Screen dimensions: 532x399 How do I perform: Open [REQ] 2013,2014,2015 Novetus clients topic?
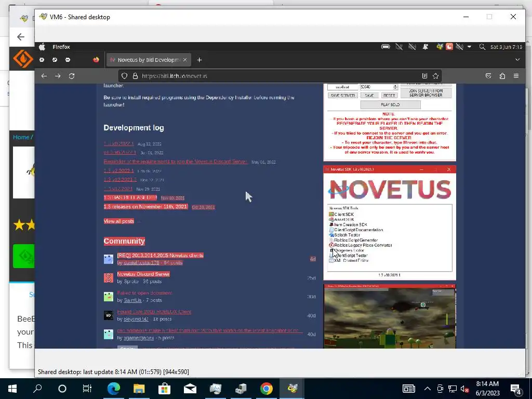click(x=160, y=256)
